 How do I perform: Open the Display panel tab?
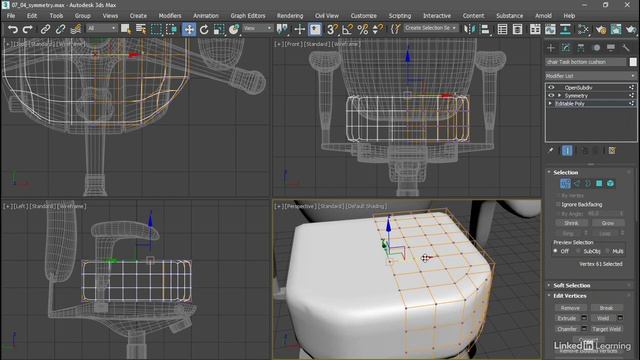(x=611, y=48)
